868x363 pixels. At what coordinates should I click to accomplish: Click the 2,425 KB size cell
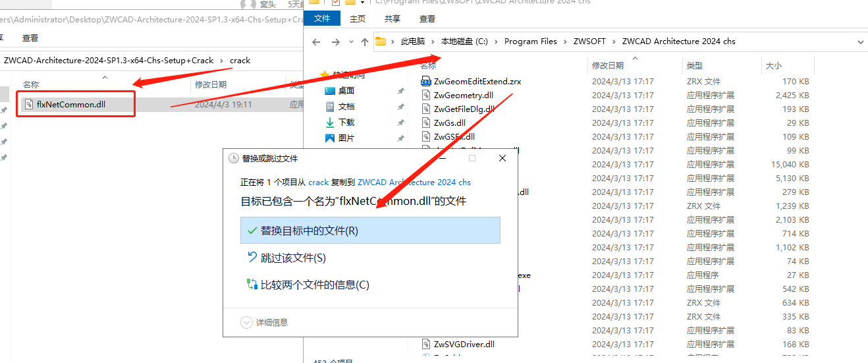tap(792, 96)
